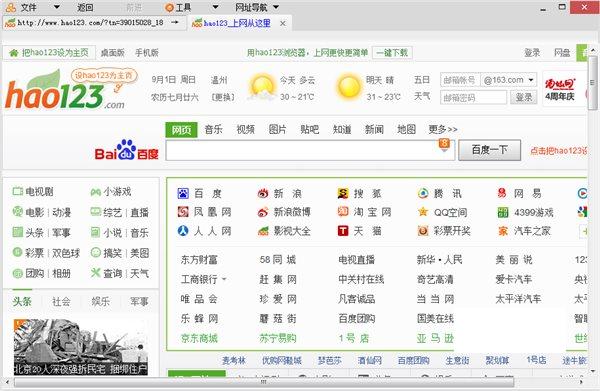Click the address bar go arrow

(174, 23)
